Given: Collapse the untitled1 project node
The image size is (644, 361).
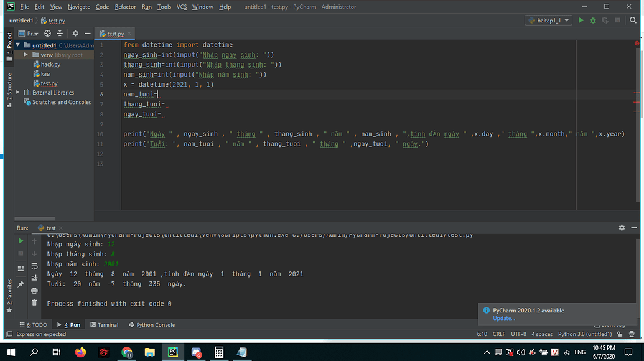Looking at the screenshot, I should click(17, 45).
